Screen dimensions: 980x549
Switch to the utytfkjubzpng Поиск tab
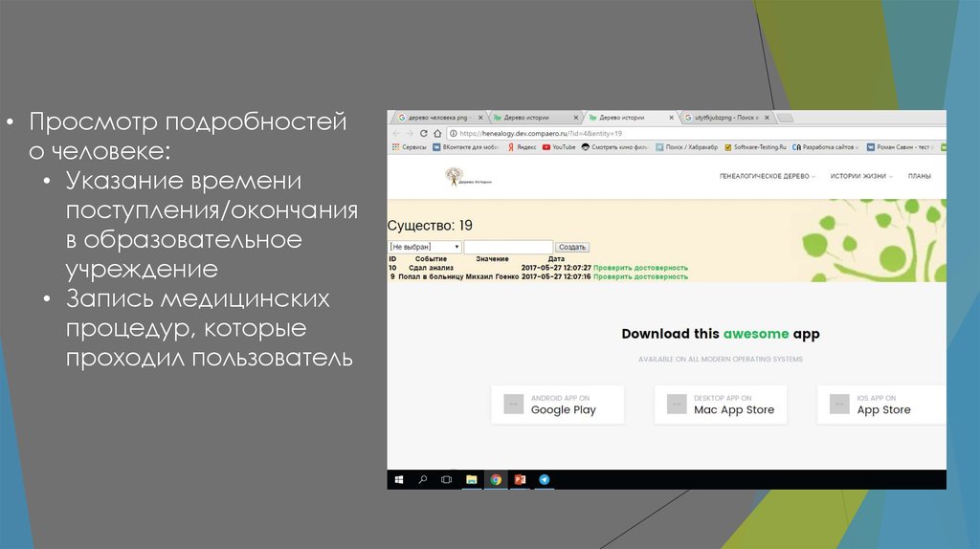[726, 118]
